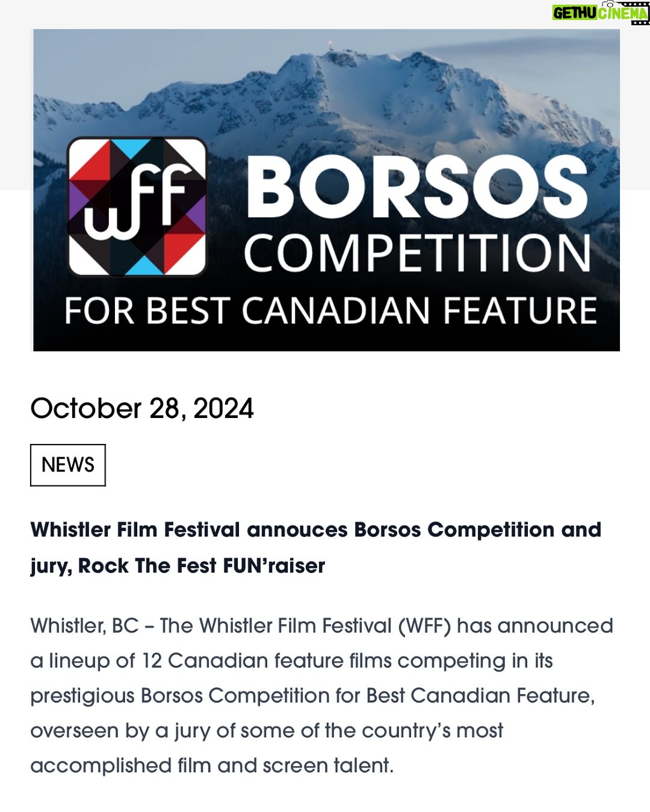Image resolution: width=650 pixels, height=812 pixels.
Task: Click the summit tower on the mountain peak
Action: click(x=329, y=44)
